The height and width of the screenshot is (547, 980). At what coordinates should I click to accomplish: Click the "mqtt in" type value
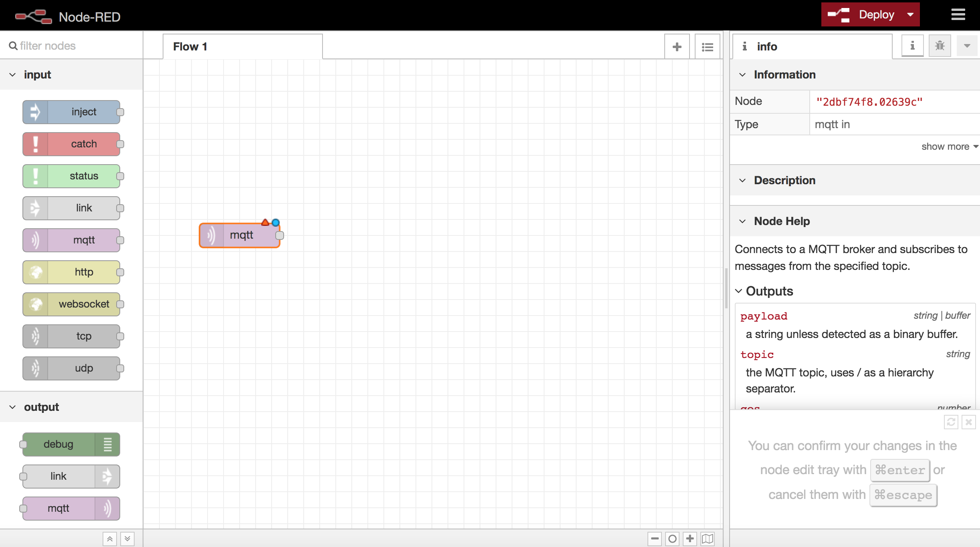pyautogui.click(x=832, y=125)
